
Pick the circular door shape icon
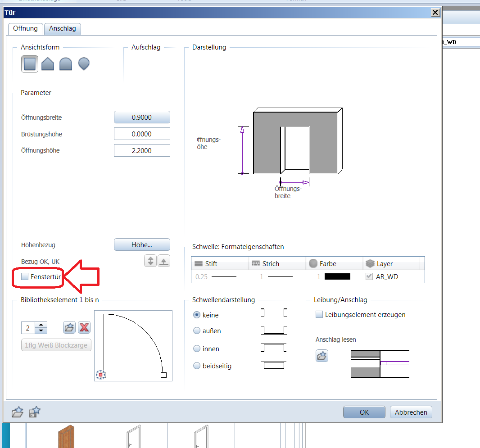[84, 64]
